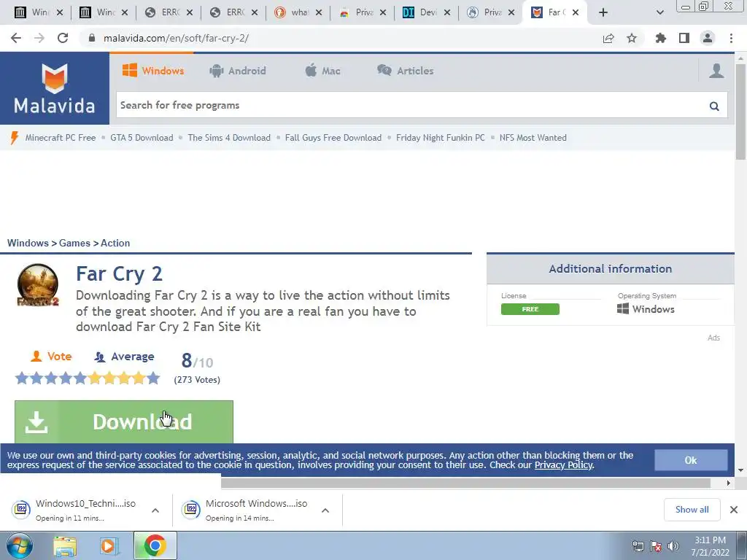Viewport: 747px width, 560px height.
Task: Open The Sims 4 Download link
Action: [x=228, y=138]
